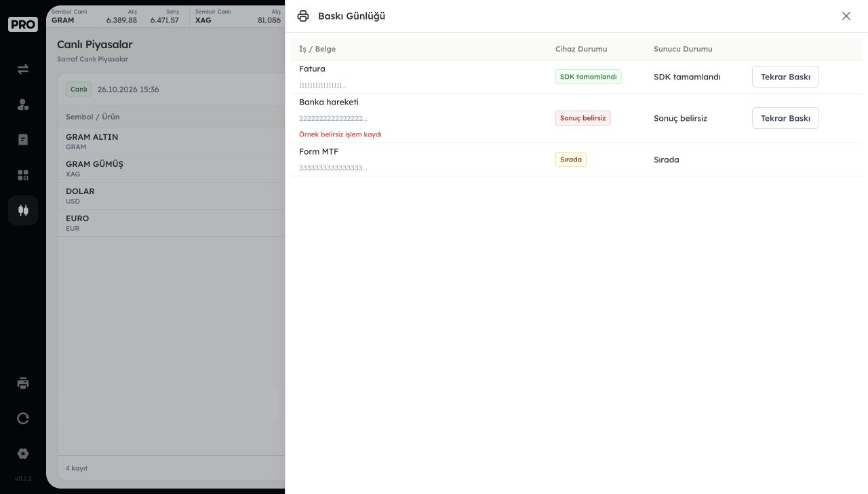
Task: Click the Cihaz Durumu column header
Action: tap(581, 49)
